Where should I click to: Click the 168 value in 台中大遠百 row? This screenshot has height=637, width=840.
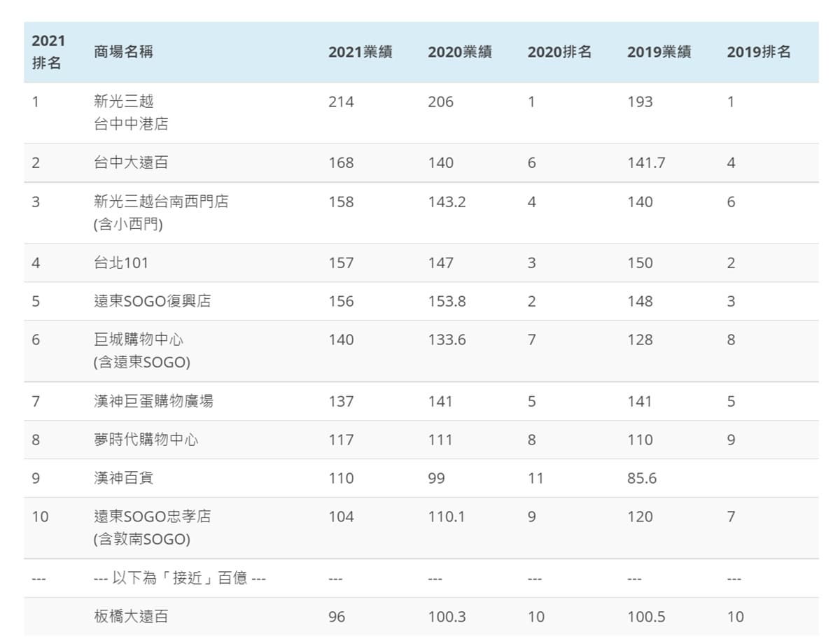[x=341, y=162]
